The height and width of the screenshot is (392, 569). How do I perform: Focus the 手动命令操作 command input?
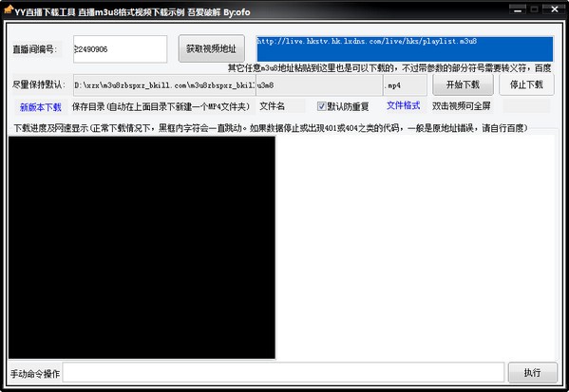(283, 372)
